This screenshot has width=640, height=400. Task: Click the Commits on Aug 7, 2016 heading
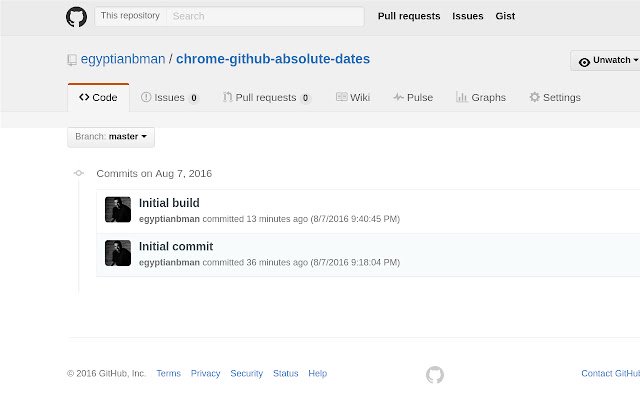coord(154,173)
